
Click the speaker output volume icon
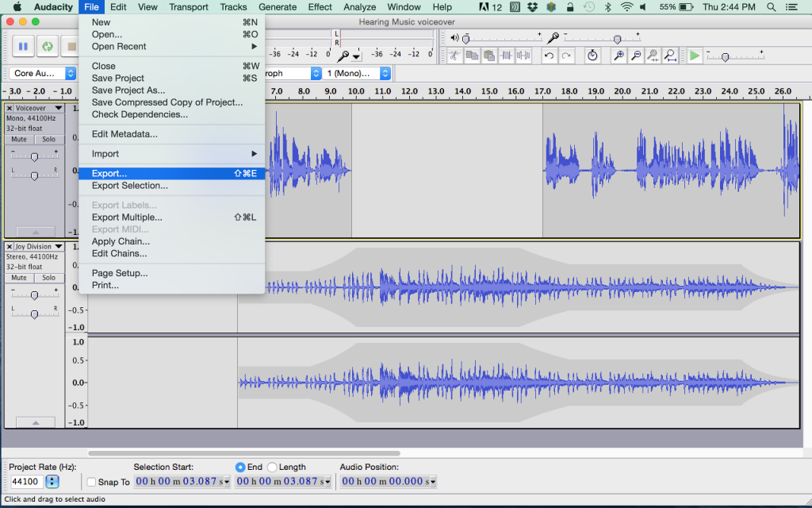point(454,38)
